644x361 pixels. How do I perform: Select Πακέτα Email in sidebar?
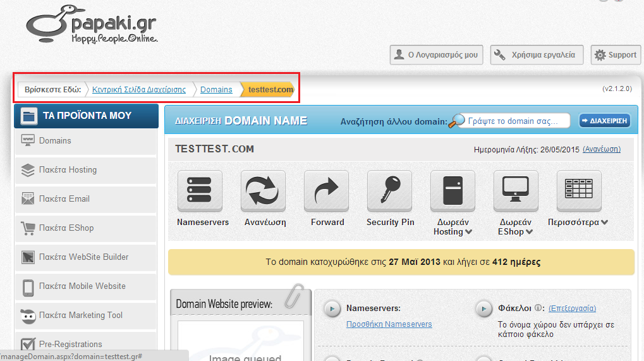86,199
